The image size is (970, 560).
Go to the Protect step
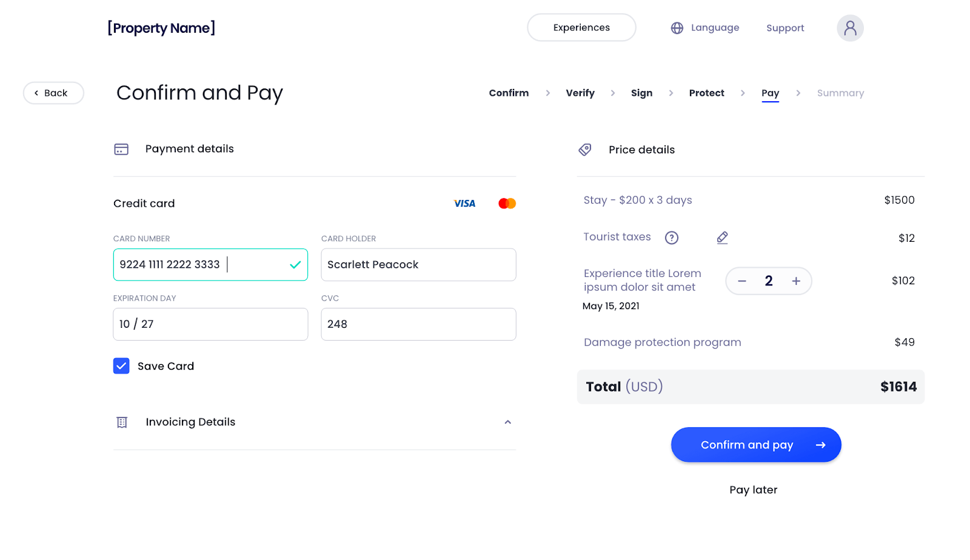[706, 93]
